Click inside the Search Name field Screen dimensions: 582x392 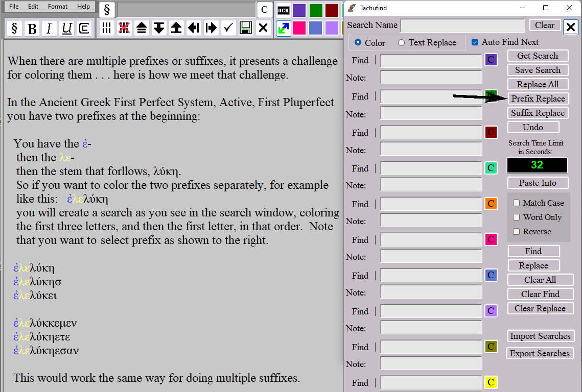click(x=463, y=25)
